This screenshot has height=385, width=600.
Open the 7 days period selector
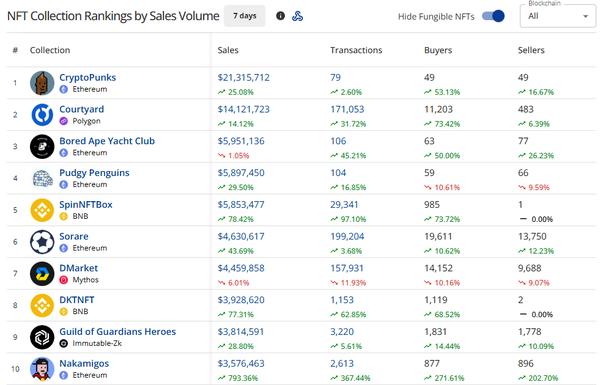pyautogui.click(x=245, y=16)
